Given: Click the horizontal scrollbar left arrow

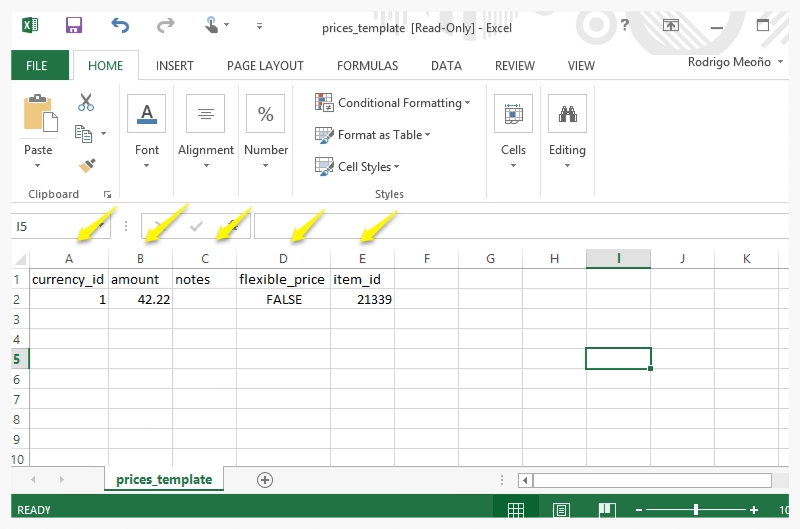Looking at the screenshot, I should click(x=525, y=480).
